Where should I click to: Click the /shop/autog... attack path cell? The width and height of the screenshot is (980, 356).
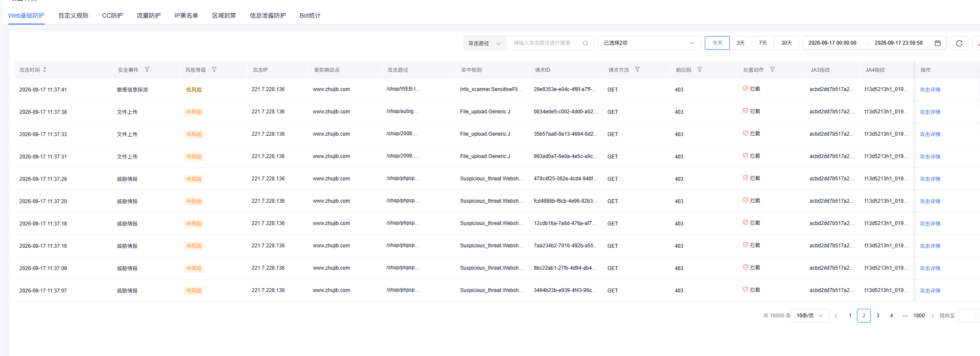tap(402, 111)
